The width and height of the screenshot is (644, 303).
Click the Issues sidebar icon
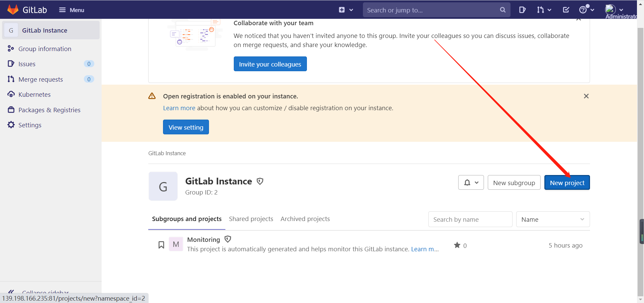(x=11, y=63)
